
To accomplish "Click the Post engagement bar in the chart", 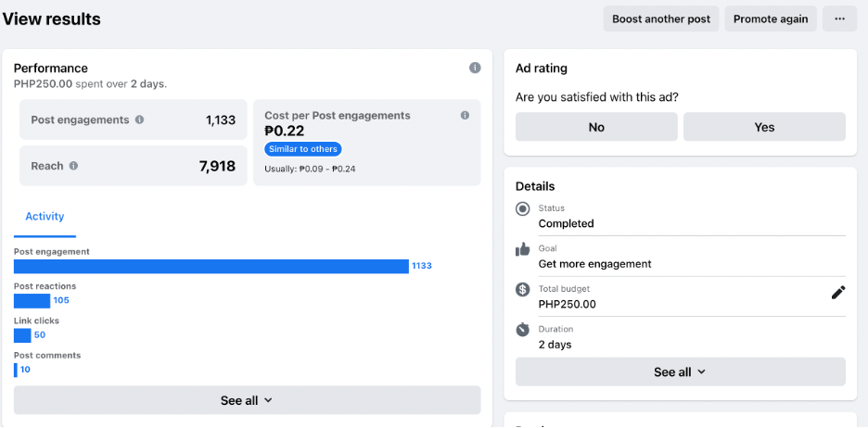I will pos(211,266).
